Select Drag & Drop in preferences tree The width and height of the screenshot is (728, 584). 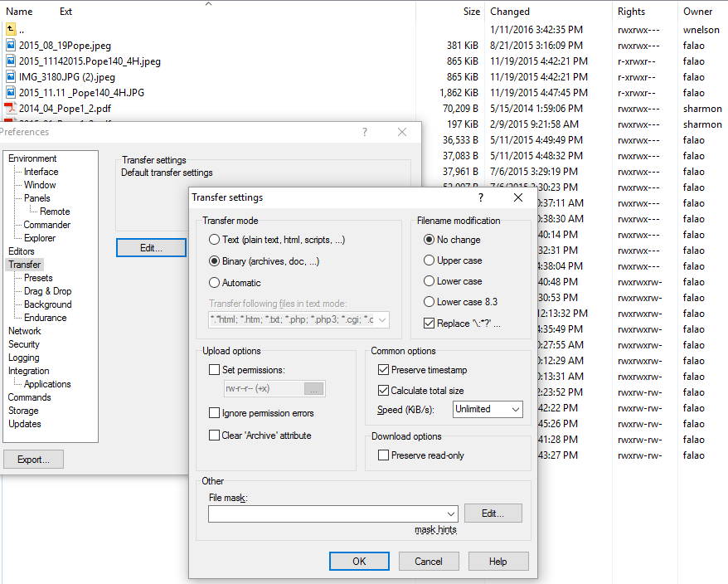pyautogui.click(x=47, y=291)
